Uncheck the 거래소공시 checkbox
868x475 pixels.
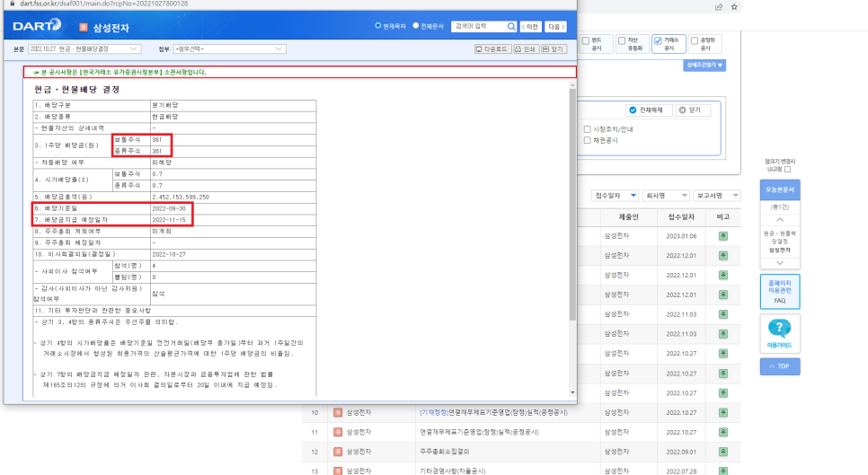659,41
